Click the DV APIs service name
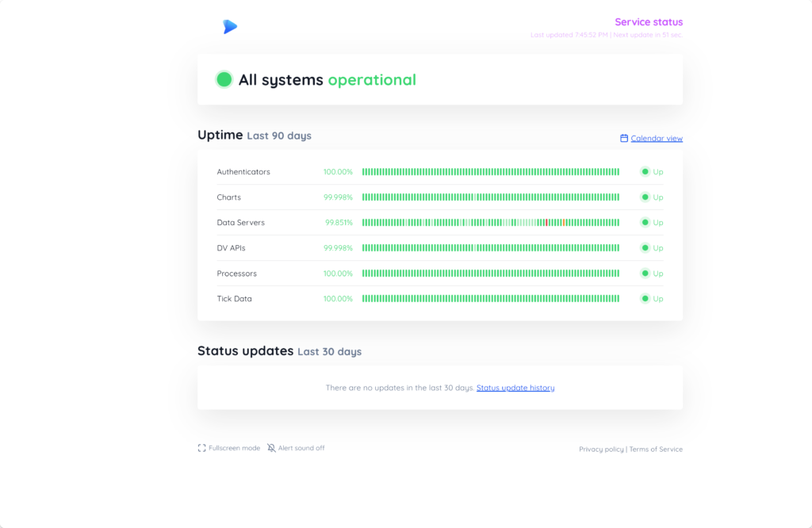This screenshot has height=528, width=812. coord(231,248)
